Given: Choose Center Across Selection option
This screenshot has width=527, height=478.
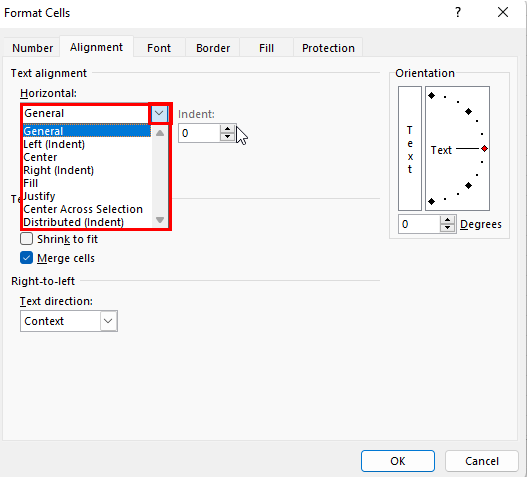Looking at the screenshot, I should coord(86,209).
